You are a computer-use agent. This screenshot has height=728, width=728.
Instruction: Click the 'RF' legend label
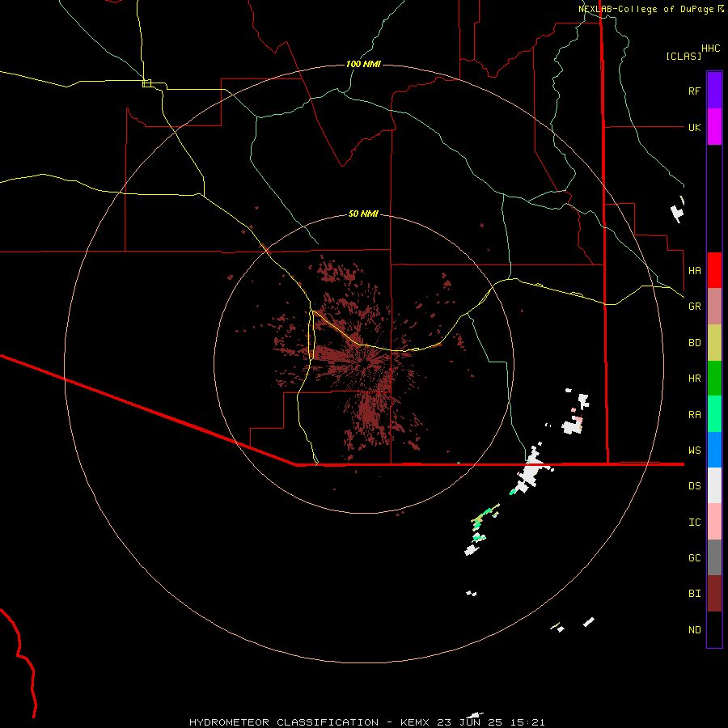[694, 91]
